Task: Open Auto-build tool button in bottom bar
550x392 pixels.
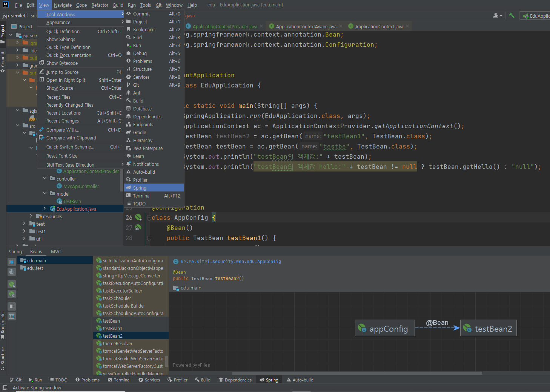Action: pyautogui.click(x=300, y=380)
